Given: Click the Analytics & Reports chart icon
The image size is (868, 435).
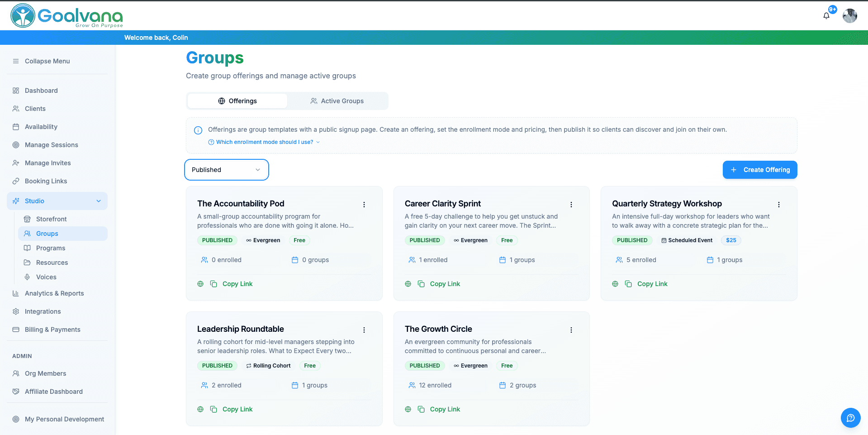Looking at the screenshot, I should click(x=16, y=293).
